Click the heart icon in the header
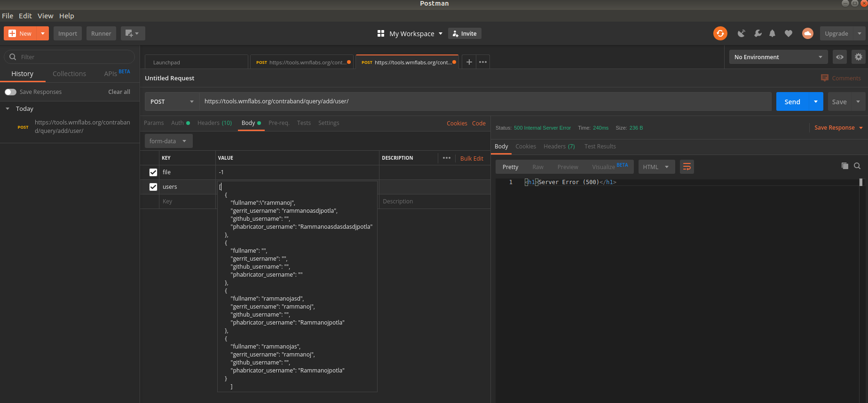The image size is (868, 403). point(789,33)
